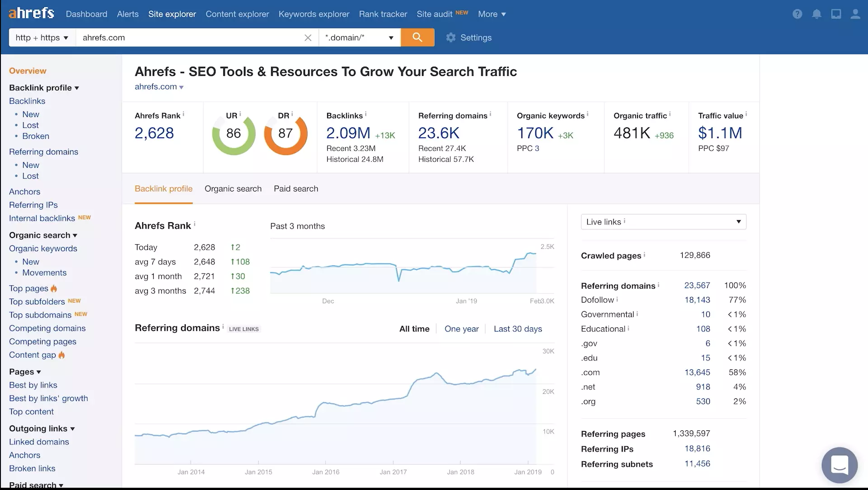Click the search magnifying glass button
868x490 pixels.
pos(418,37)
